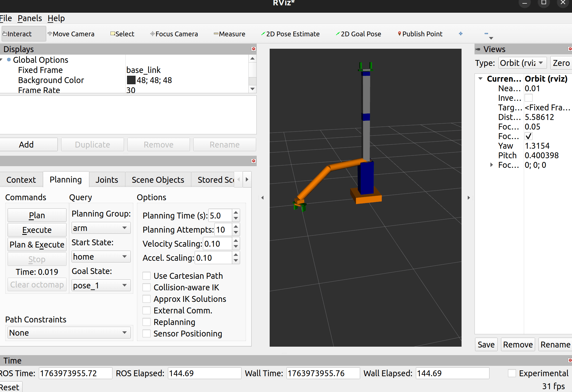Click the blue plus add-tool icon
The width and height of the screenshot is (572, 392).
point(461,34)
